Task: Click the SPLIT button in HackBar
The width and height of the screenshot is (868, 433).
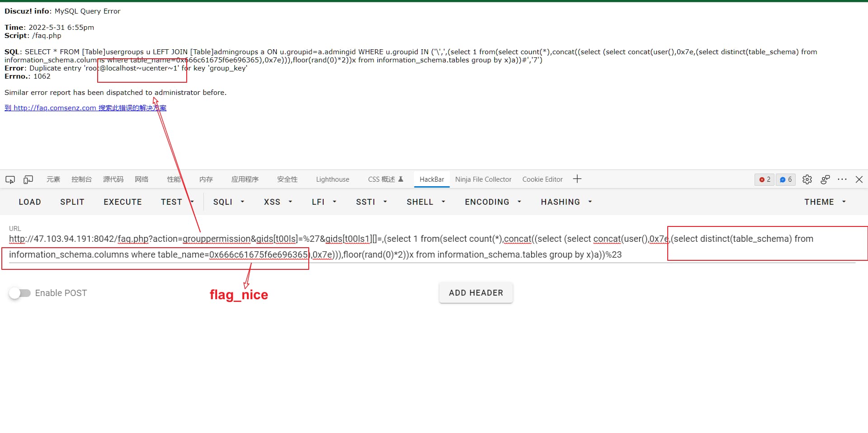Action: click(72, 202)
